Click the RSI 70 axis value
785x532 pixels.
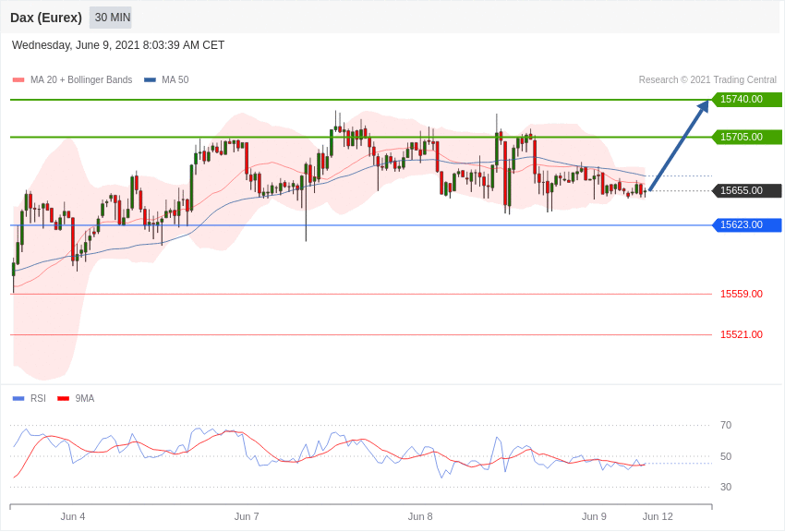coord(726,426)
